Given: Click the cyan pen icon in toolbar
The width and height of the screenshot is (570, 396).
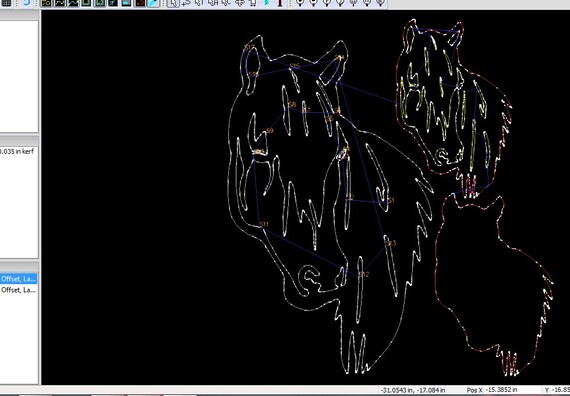Looking at the screenshot, I should pyautogui.click(x=154, y=3).
